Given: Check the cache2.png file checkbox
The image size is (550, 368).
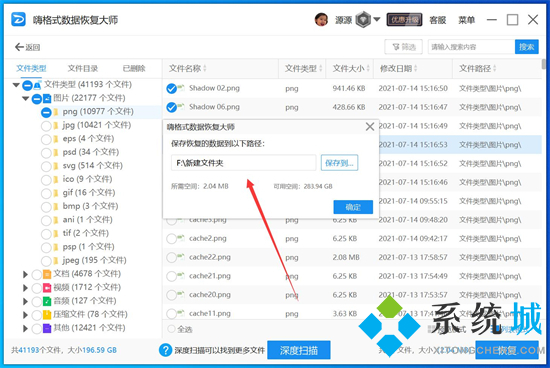Looking at the screenshot, I should pos(172,239).
